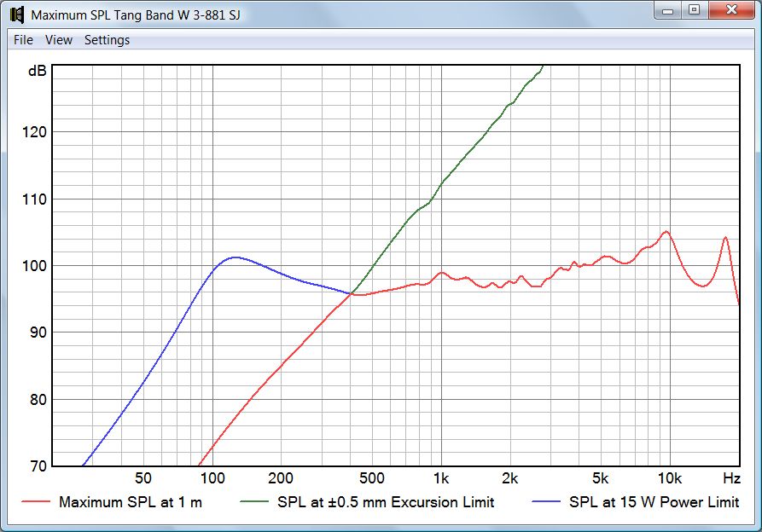This screenshot has width=762, height=532.
Task: Click the 'SPL at 15 W Power Limit' legend label
Action: [654, 502]
